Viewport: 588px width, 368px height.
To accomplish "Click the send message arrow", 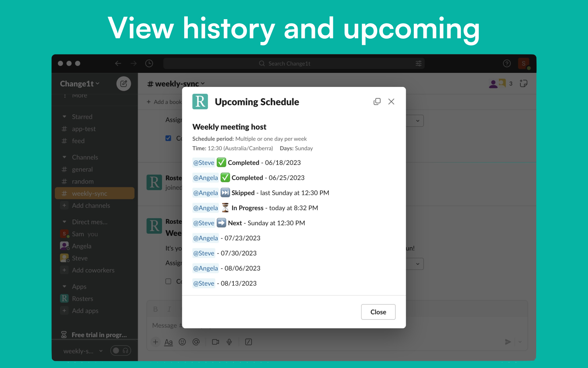I will (508, 342).
